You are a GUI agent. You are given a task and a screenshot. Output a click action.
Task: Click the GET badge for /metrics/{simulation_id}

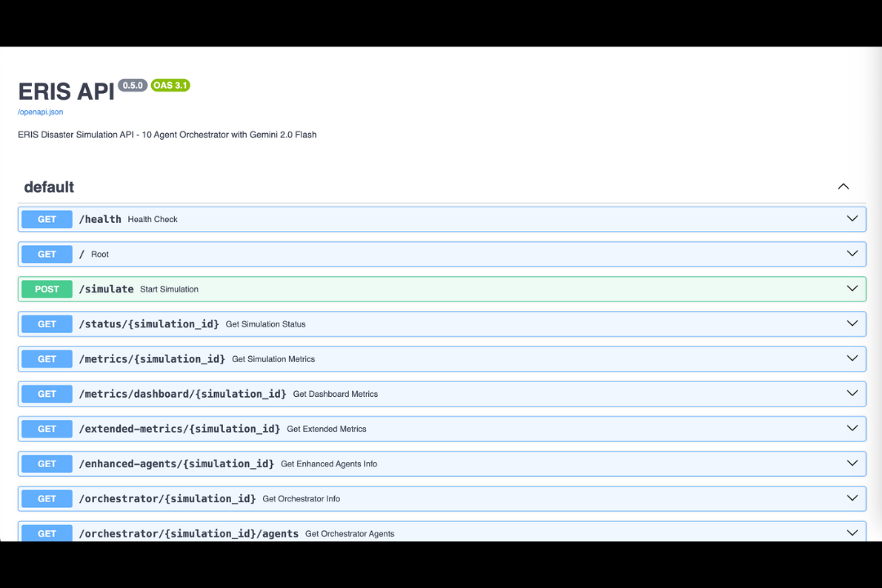[47, 359]
